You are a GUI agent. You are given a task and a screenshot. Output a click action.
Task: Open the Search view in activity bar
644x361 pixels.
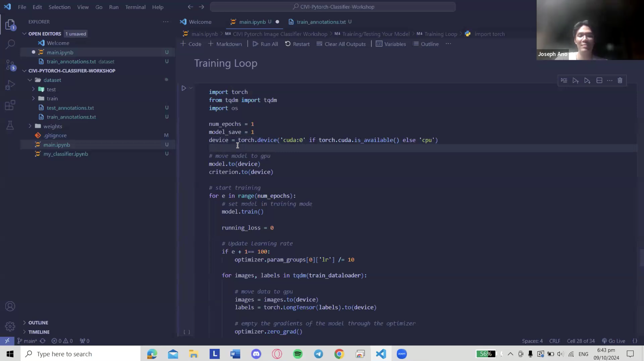(x=10, y=45)
